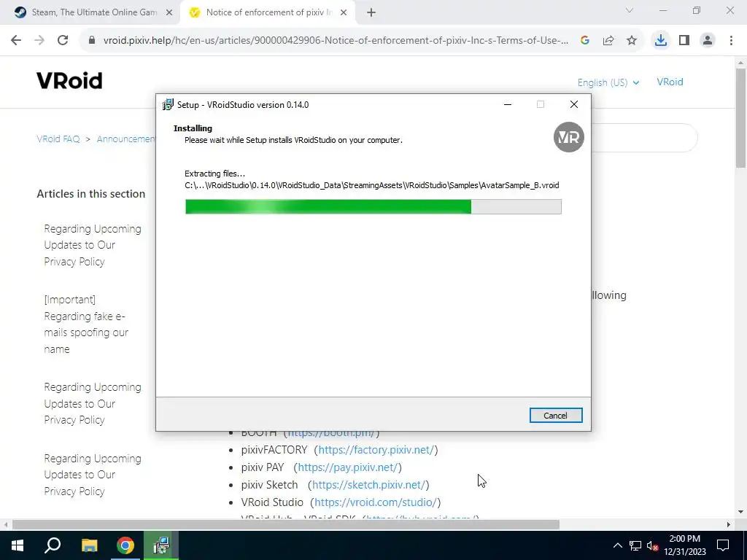The image size is (747, 560).
Task: Close the Notice of enforcement tab
Action: pos(344,13)
